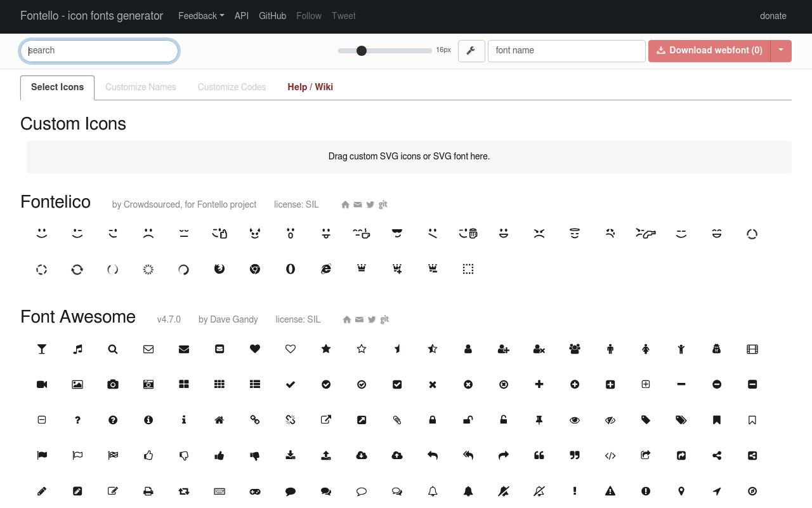This screenshot has height=508, width=812.
Task: Switch to the Customize Names tab
Action: [x=140, y=87]
